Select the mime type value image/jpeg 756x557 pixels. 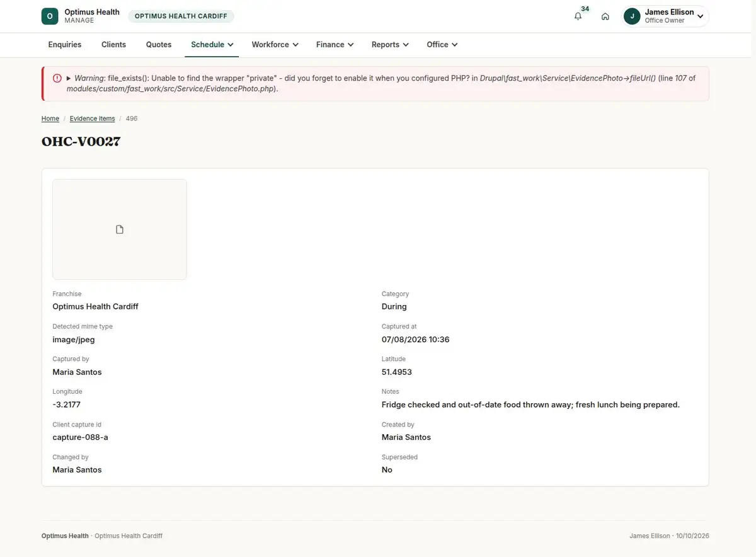point(74,340)
